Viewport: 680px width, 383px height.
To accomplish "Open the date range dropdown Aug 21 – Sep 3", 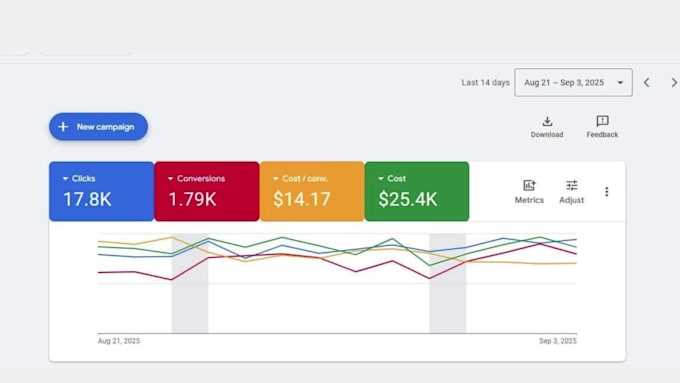I will (x=573, y=82).
